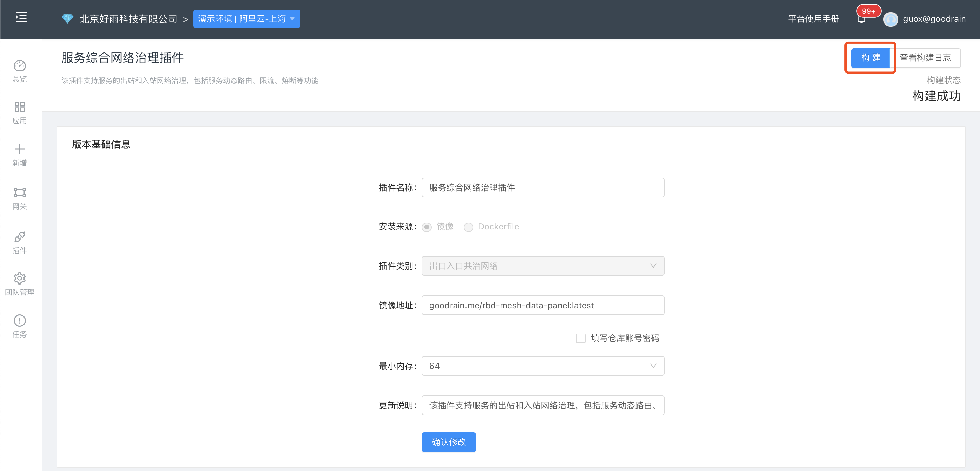Viewport: 980px width, 471px height.
Task: Select the 镜像 install source radio
Action: pos(426,227)
